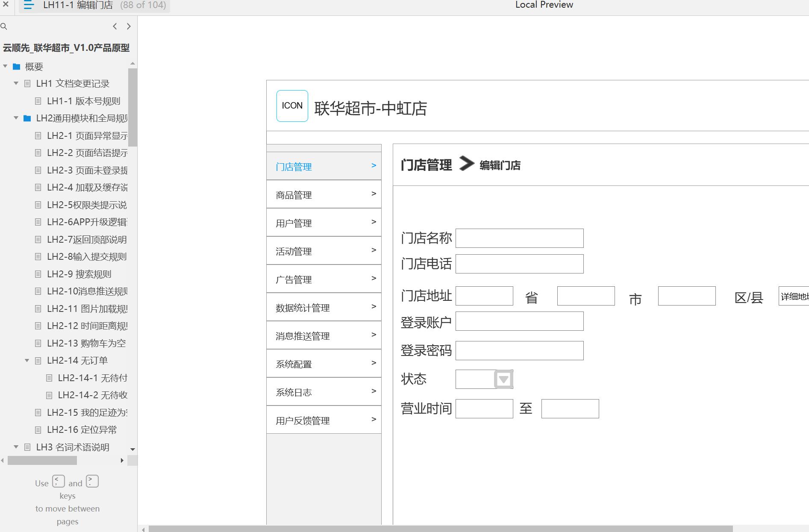Viewport: 809px width, 532px height.
Task: Click page icon beside LH1 文档变更记录
Action: tap(27, 84)
